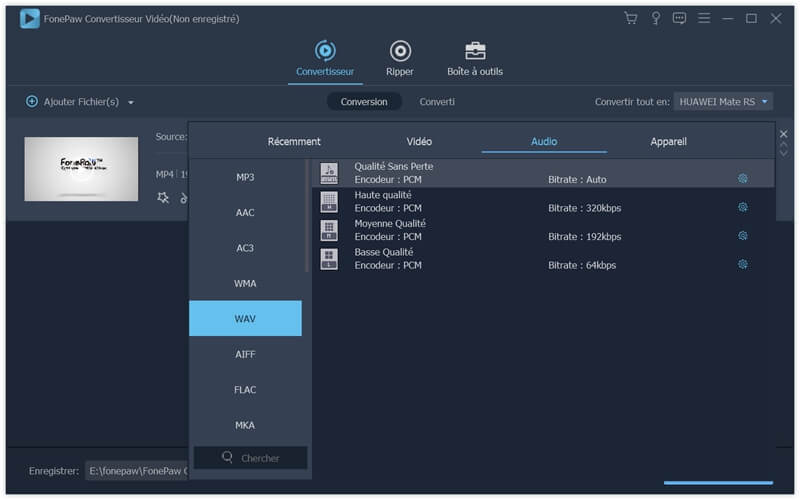The image size is (800, 500).
Task: Move item down with the down chevron
Action: coord(784,153)
